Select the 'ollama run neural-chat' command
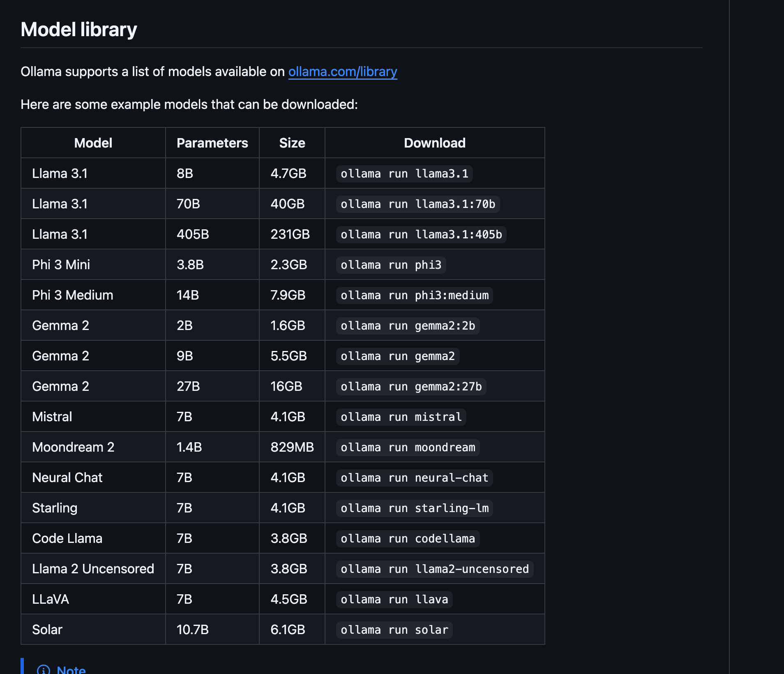 tap(415, 478)
